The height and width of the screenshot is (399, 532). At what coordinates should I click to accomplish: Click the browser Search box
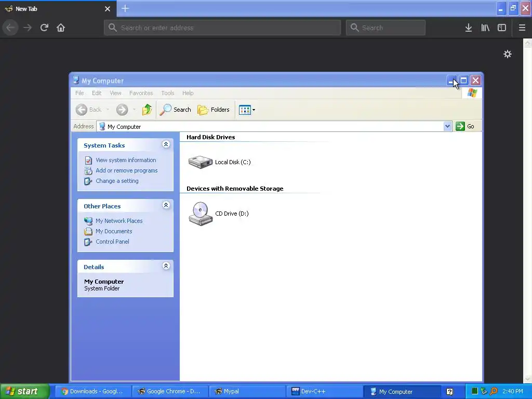(386, 28)
